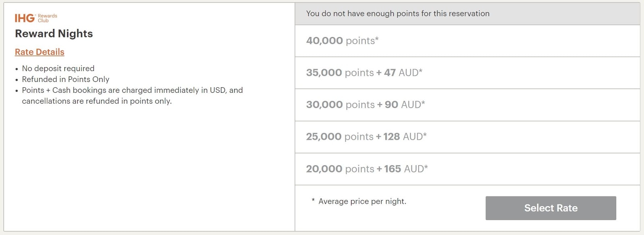Click the No deposit required bullet
644x235 pixels.
[58, 69]
